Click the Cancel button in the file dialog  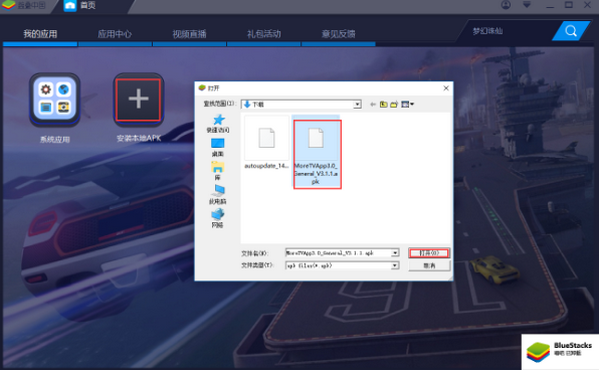pyautogui.click(x=429, y=265)
